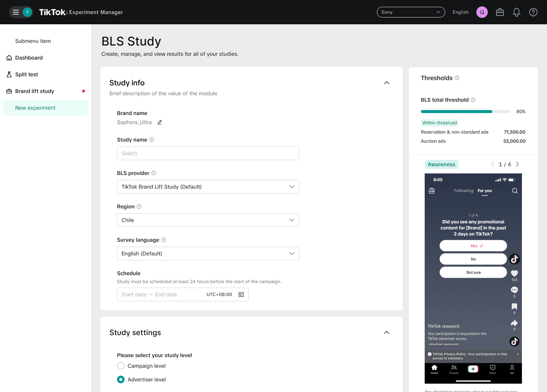547x392 pixels.
Task: Open the schedule calendar icon
Action: pos(241,294)
